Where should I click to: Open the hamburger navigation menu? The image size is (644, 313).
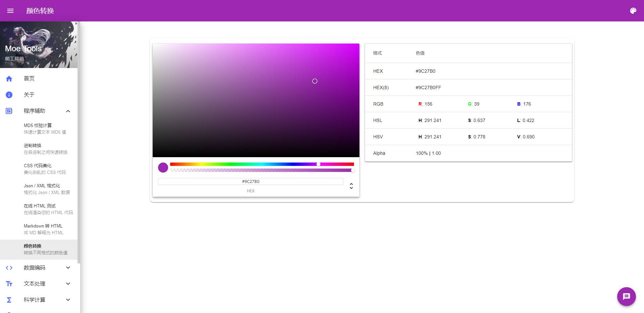tap(10, 11)
